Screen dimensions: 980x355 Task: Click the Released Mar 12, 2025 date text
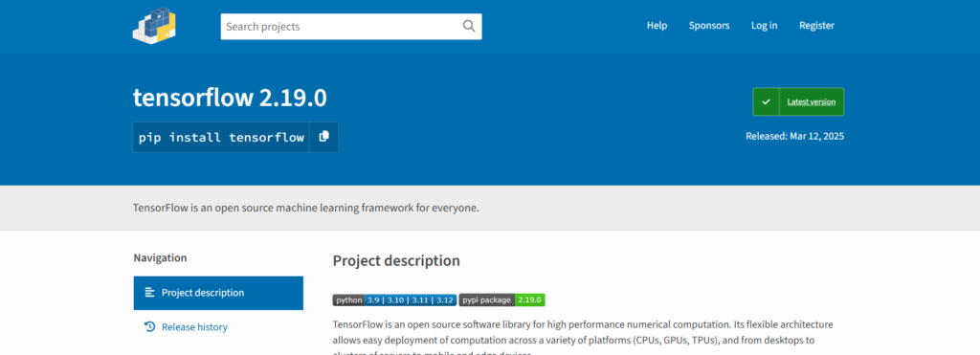coord(795,136)
